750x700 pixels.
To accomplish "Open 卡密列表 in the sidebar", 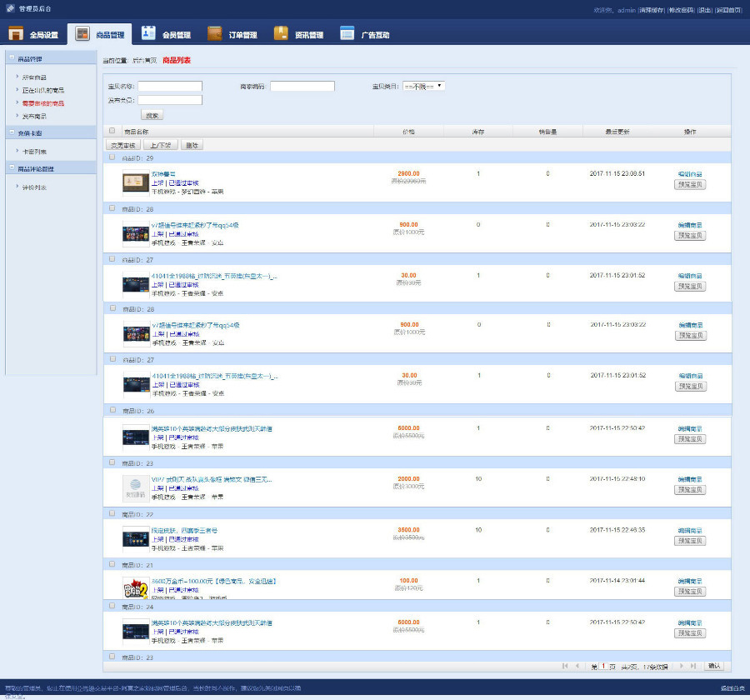I will click(35, 151).
